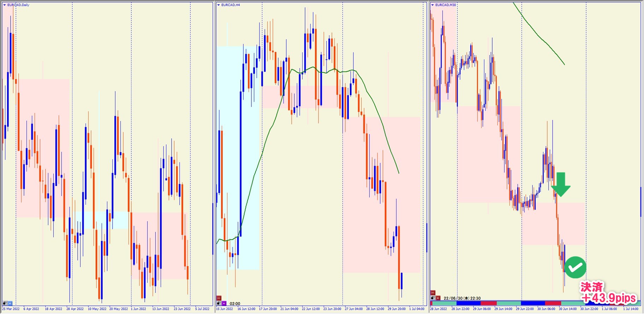
Task: Click the 1 Jun 2022 date on Daily axis
Action: pyautogui.click(x=138, y=309)
